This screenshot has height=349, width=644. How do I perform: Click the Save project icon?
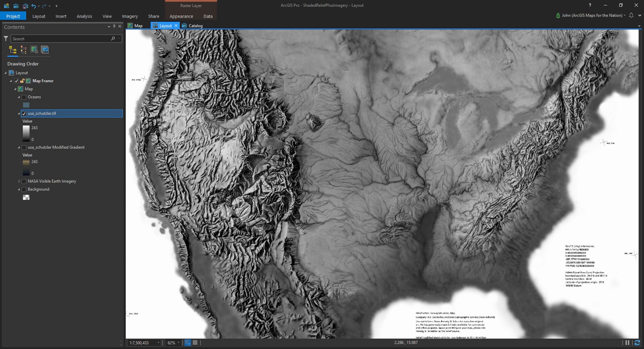(x=25, y=6)
